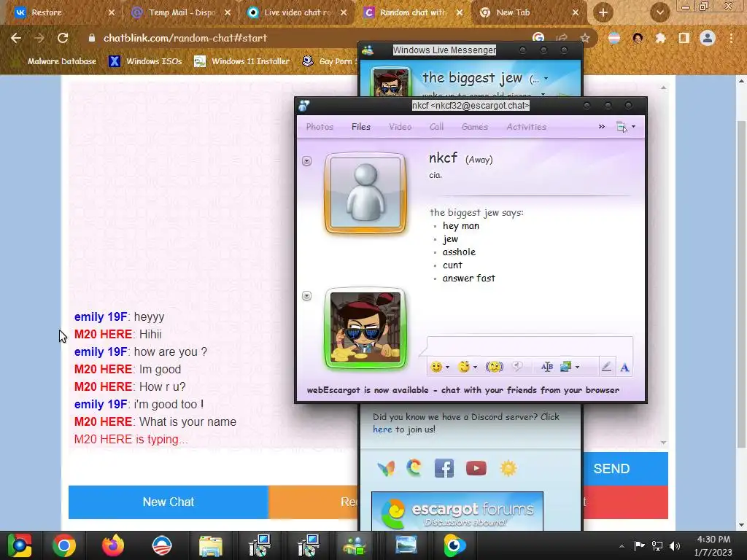Screen dimensions: 747x560
Task: Click your own avatar picture in chat
Action: pyautogui.click(x=365, y=329)
